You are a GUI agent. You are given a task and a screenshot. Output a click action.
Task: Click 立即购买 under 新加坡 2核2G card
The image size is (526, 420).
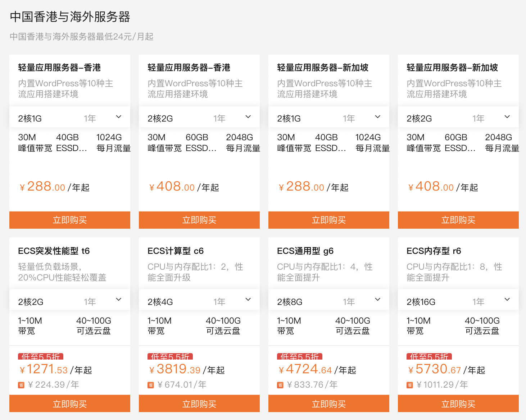458,220
